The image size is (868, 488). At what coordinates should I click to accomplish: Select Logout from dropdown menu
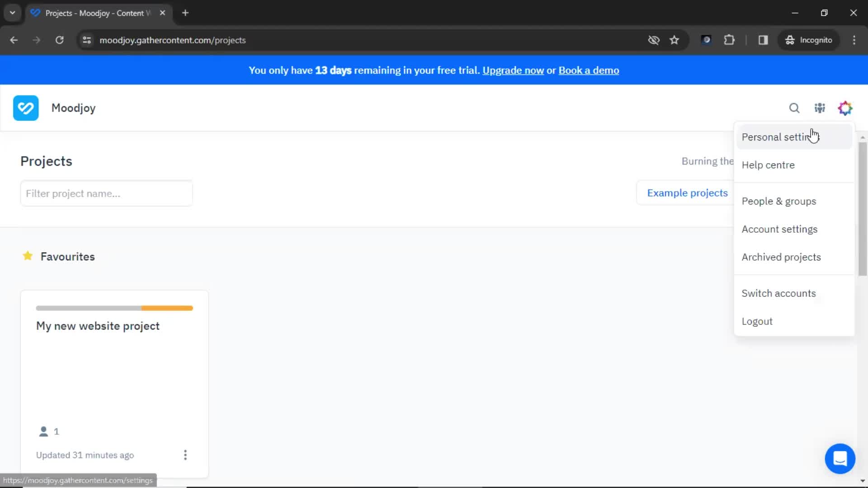pos(757,321)
